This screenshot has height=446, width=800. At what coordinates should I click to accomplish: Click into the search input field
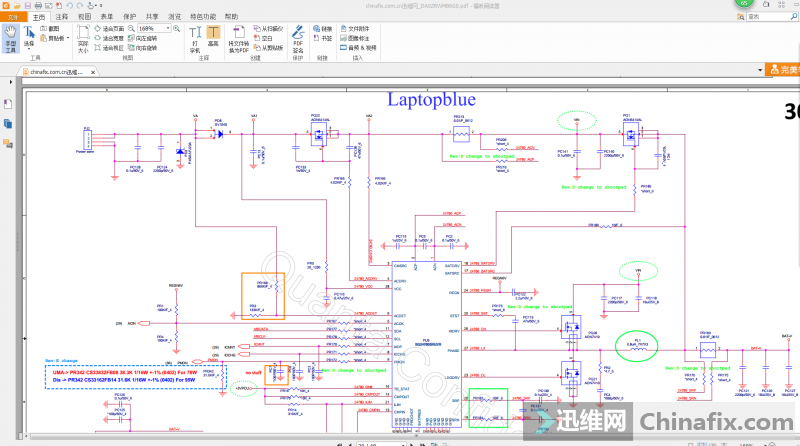click(x=766, y=17)
